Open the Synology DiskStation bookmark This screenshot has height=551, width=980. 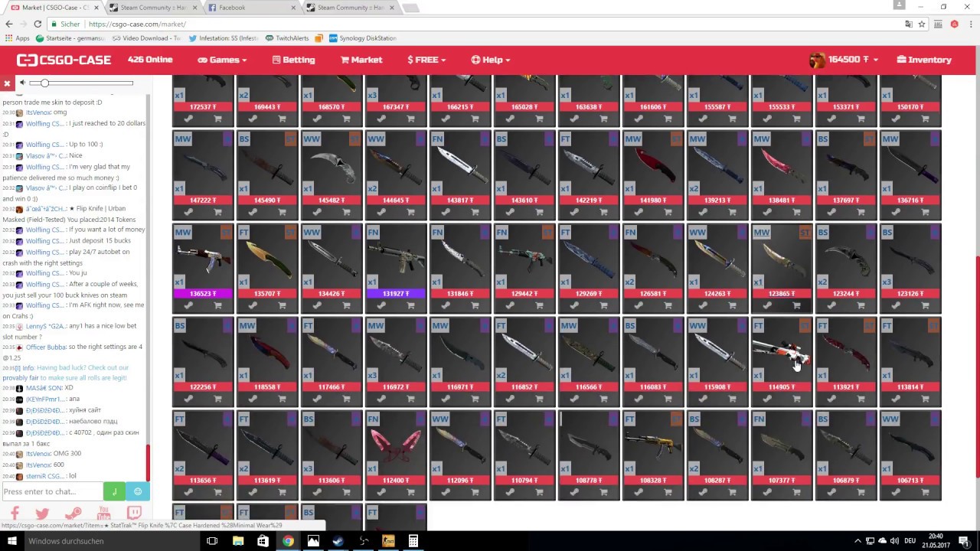click(x=362, y=38)
